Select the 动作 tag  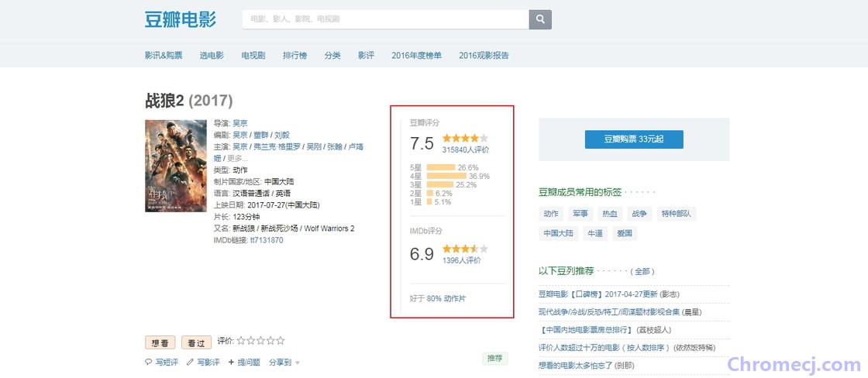(x=551, y=214)
